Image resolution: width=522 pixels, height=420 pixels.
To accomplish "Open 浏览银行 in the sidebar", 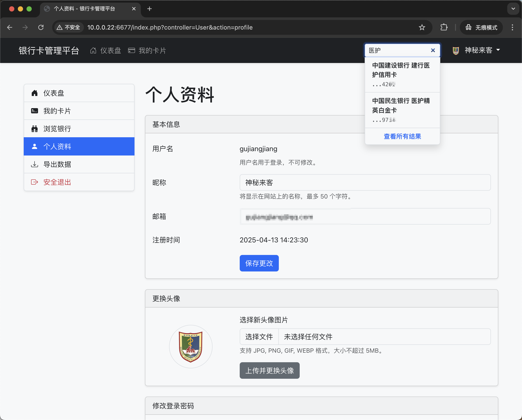I will tap(79, 129).
